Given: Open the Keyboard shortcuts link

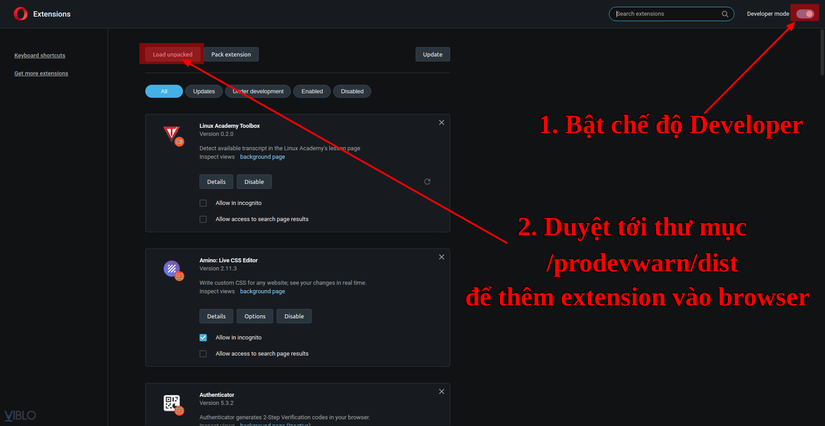Looking at the screenshot, I should (x=39, y=55).
